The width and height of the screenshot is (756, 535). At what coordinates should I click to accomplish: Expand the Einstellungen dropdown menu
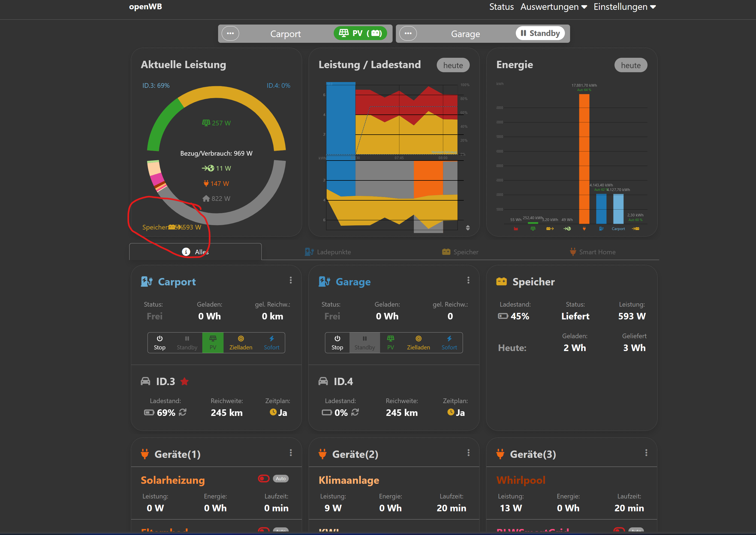click(624, 7)
